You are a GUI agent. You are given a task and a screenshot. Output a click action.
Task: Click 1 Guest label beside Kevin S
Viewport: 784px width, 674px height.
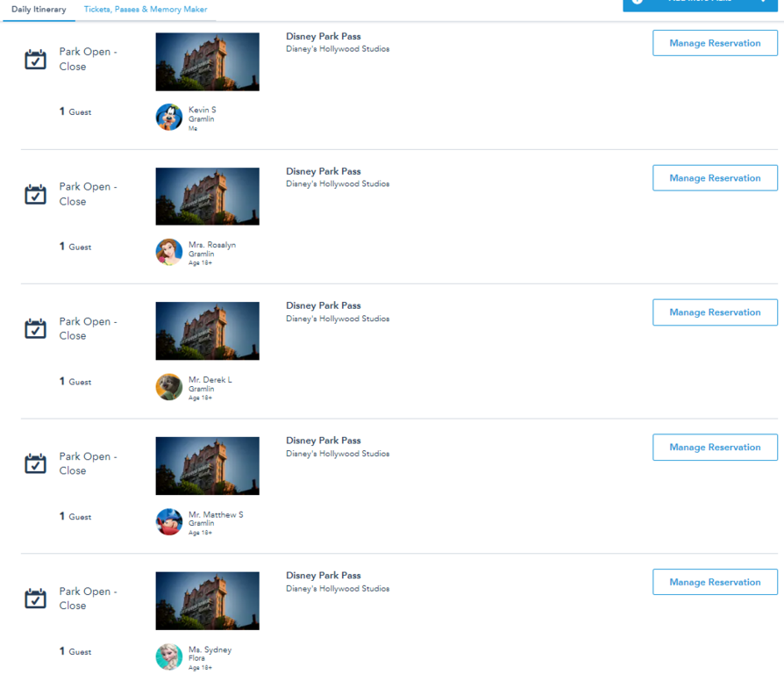(x=75, y=111)
